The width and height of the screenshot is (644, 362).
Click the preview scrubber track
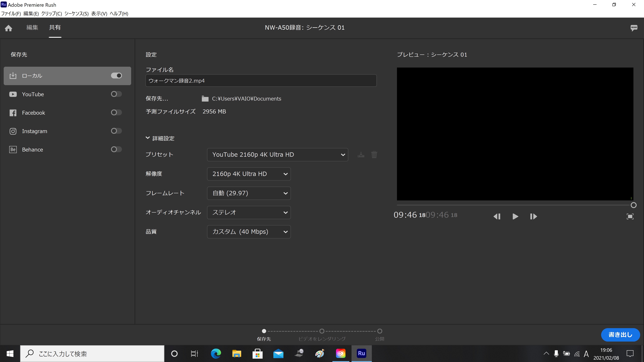click(514, 205)
